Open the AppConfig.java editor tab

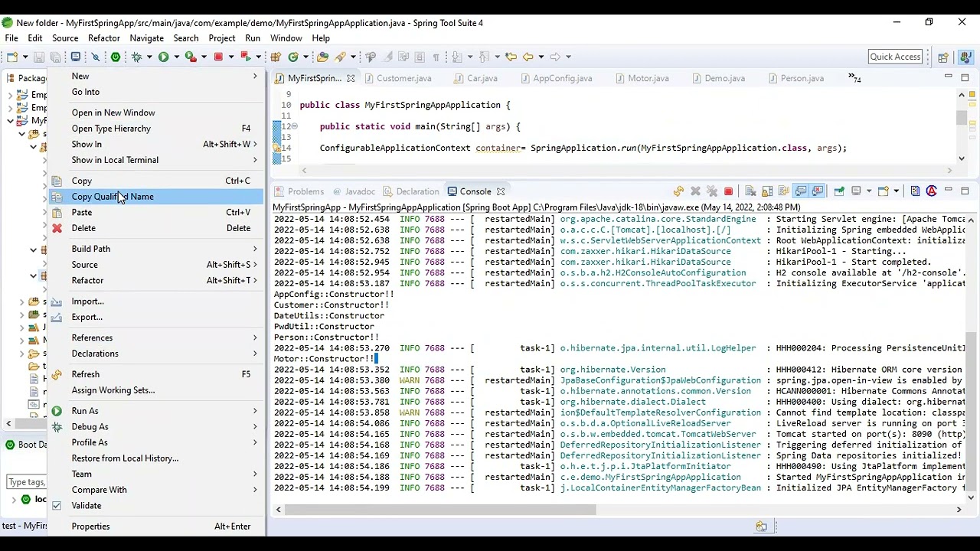[x=556, y=78]
